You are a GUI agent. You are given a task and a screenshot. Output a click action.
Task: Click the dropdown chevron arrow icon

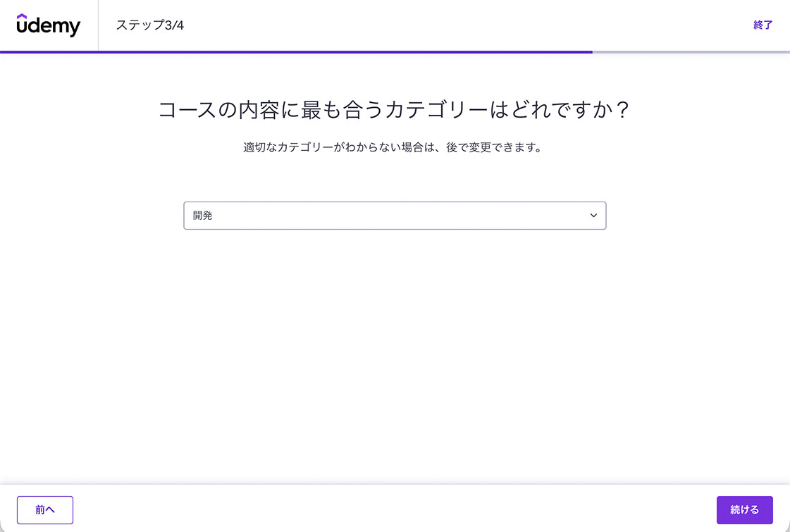tap(593, 216)
